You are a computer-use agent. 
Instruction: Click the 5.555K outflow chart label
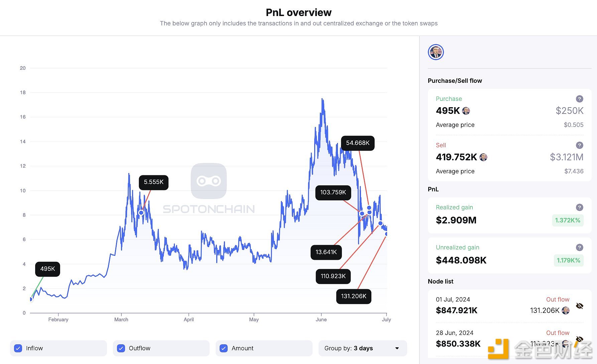153,182
